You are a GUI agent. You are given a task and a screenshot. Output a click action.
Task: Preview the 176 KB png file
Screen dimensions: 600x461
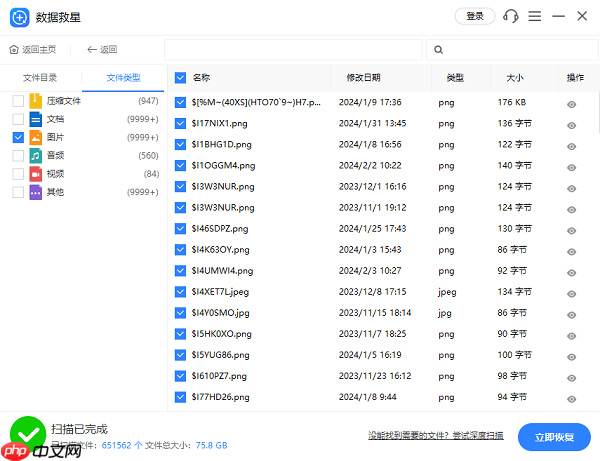572,104
